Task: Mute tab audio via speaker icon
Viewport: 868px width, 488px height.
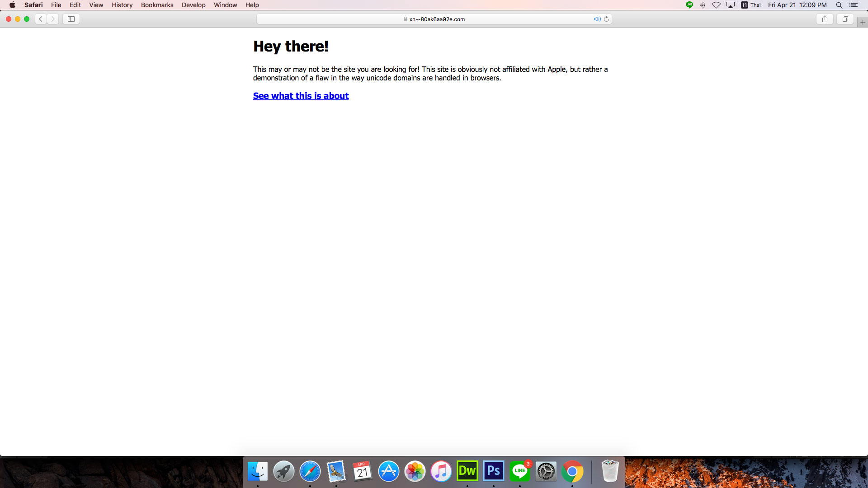Action: [x=597, y=19]
